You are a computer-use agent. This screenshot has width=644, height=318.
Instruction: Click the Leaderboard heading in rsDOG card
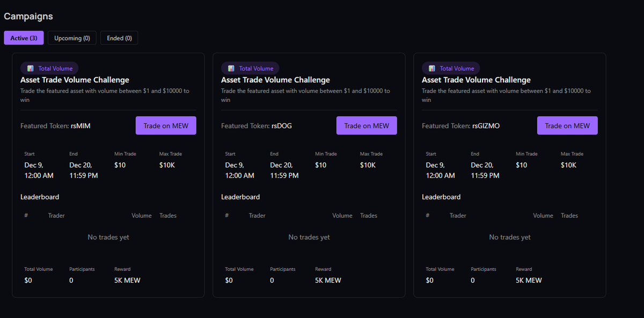coord(240,197)
